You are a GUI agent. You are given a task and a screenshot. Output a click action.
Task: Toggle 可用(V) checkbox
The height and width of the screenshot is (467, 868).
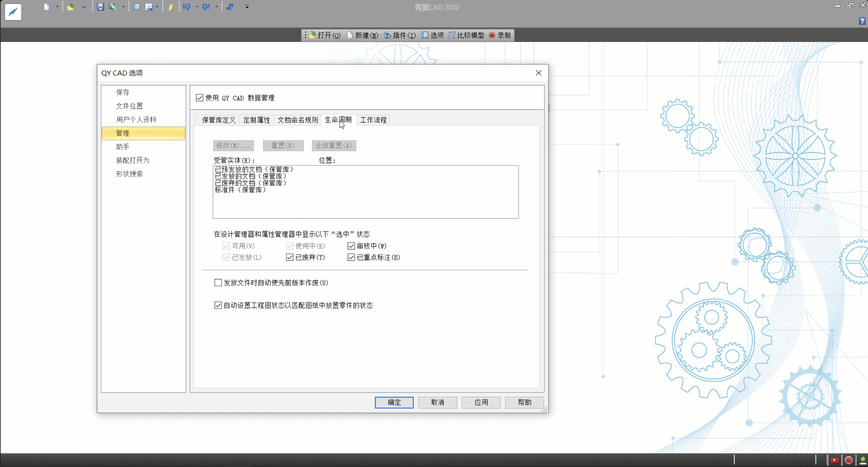pyautogui.click(x=226, y=246)
